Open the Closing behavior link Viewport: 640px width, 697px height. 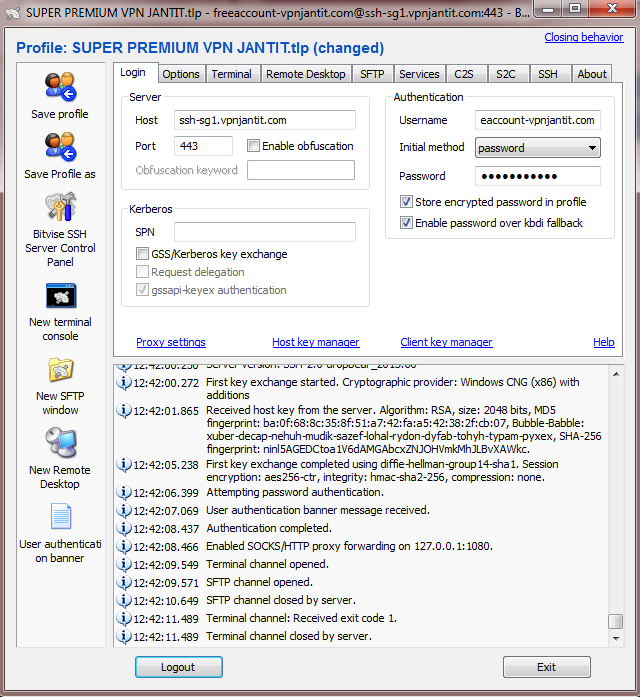[x=584, y=37]
